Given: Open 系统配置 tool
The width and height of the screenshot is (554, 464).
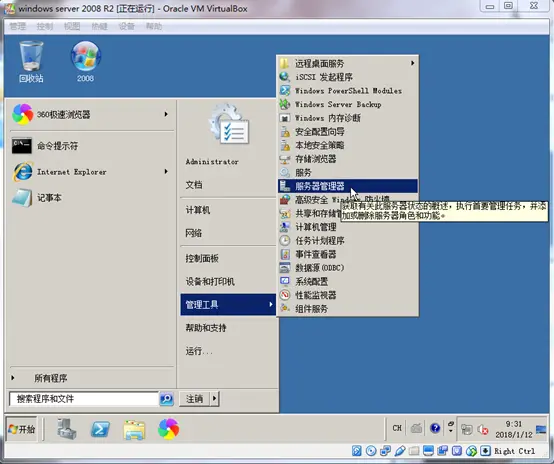Looking at the screenshot, I should point(348,281).
